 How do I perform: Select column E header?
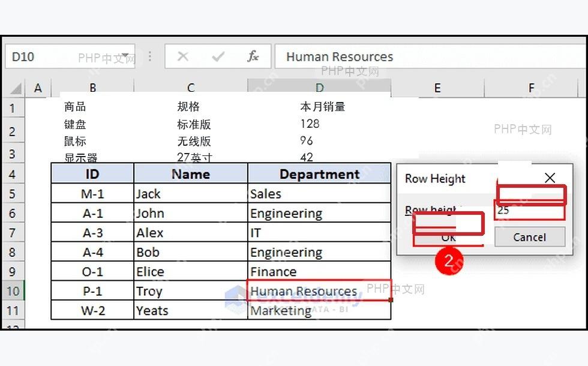tap(437, 88)
